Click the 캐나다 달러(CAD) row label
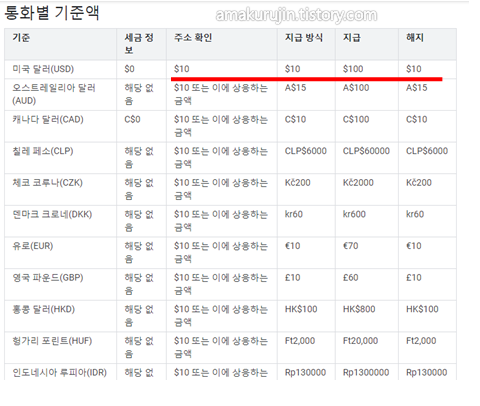The image size is (480, 406). tap(48, 119)
